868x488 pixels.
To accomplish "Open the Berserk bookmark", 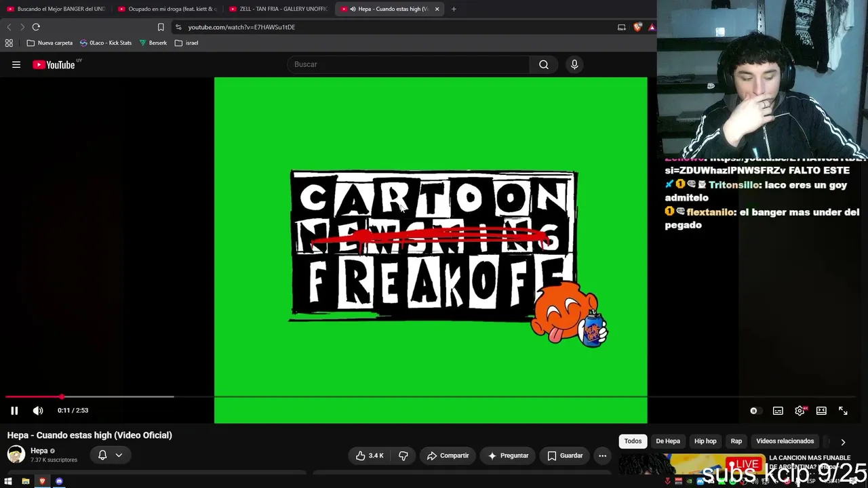I will point(153,43).
